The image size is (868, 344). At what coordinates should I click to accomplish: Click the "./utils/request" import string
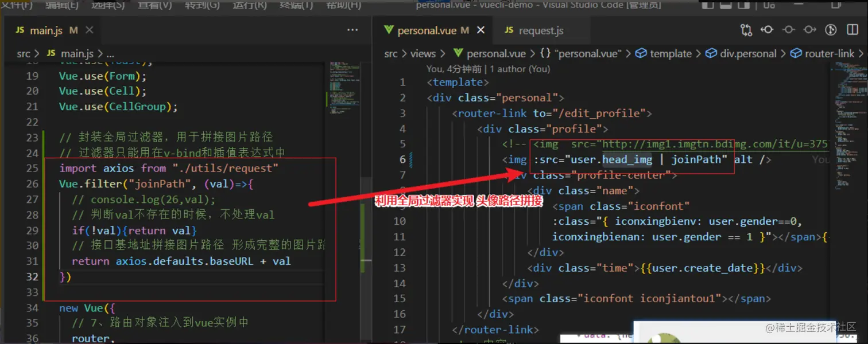225,168
